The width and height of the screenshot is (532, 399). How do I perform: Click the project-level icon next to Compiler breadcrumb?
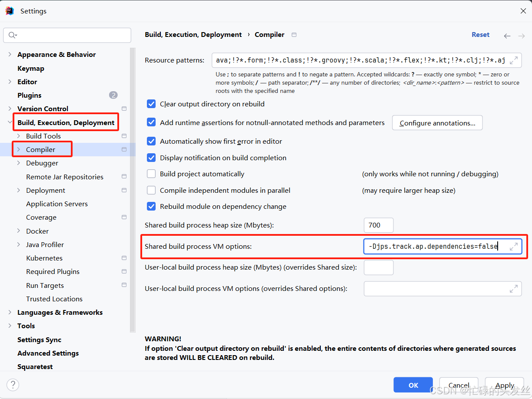tap(294, 35)
